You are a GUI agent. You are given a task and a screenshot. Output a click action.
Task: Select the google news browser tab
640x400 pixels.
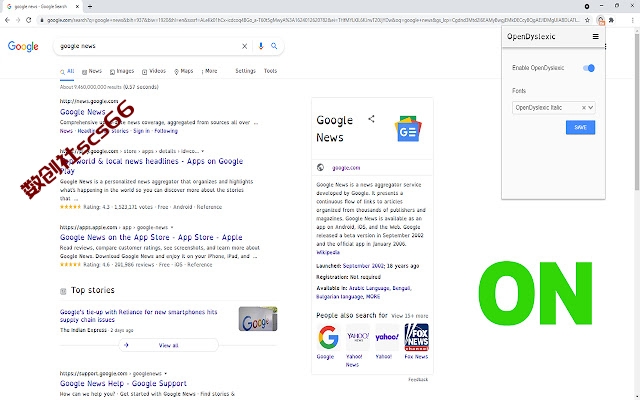pyautogui.click(x=41, y=7)
